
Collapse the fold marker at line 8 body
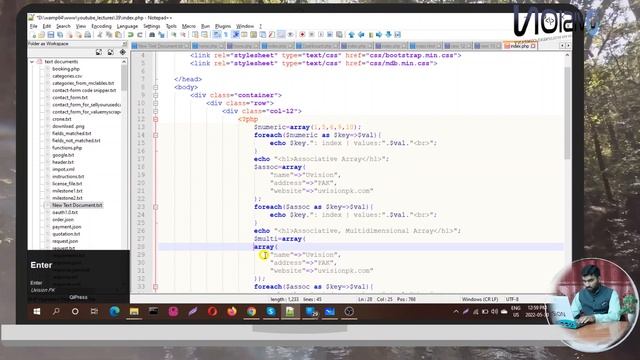click(156, 87)
